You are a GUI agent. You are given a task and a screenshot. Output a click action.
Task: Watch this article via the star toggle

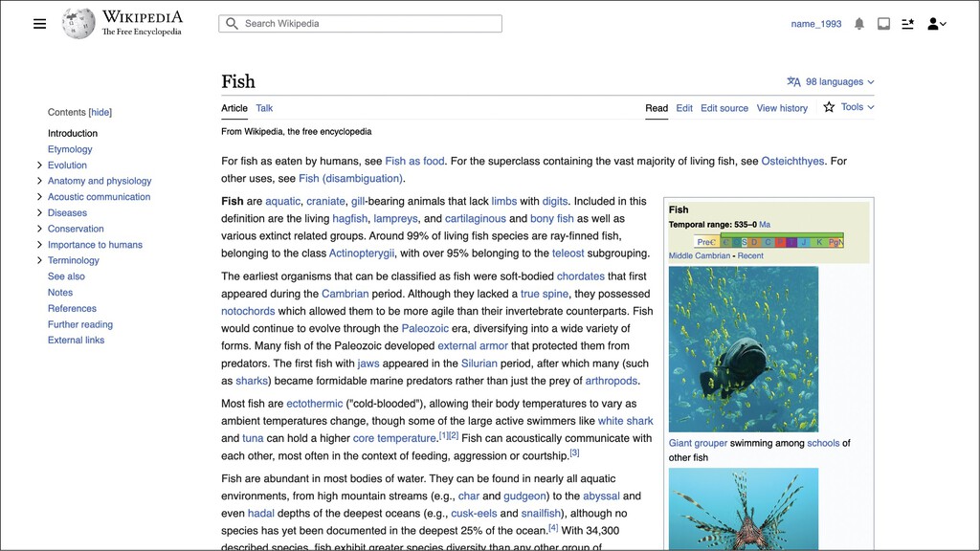click(x=827, y=107)
